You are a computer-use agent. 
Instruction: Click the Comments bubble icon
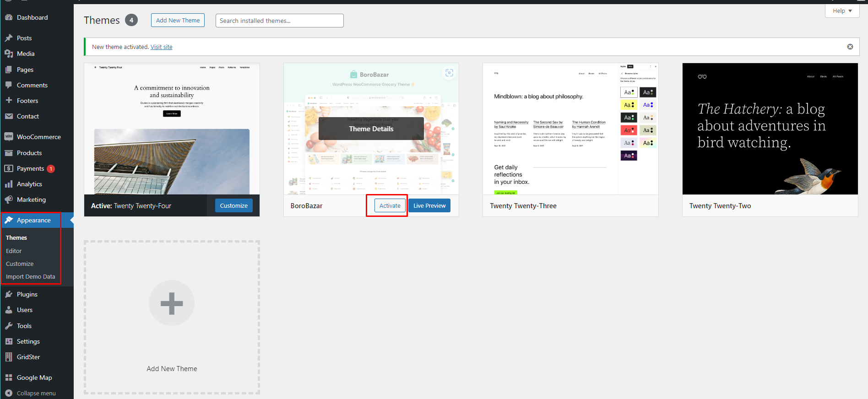coord(9,85)
